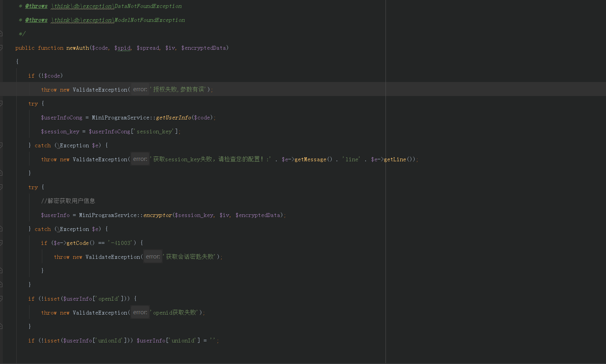Click the $userInfoCong variable assignment
Viewport: 606px width, 364px height.
[61, 117]
